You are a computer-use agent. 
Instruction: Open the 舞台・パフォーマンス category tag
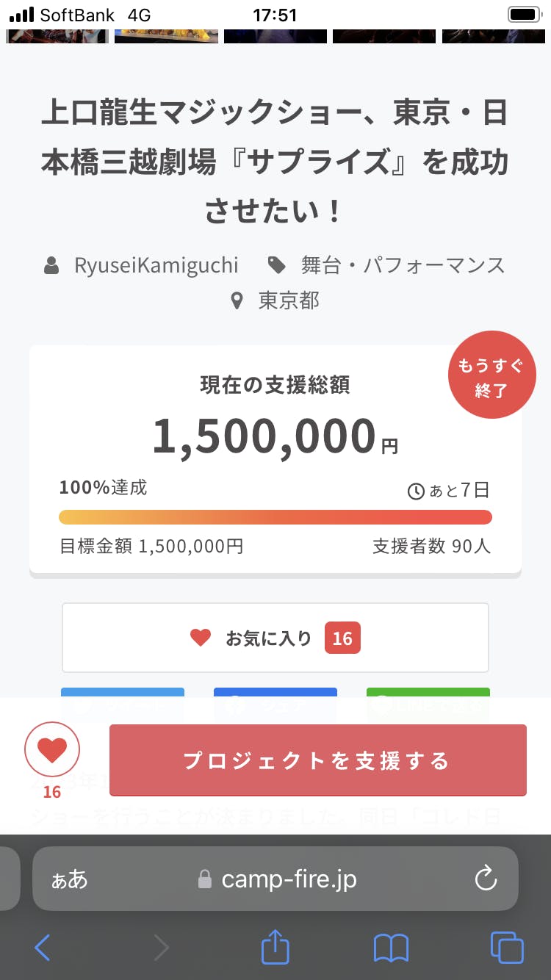tap(403, 265)
